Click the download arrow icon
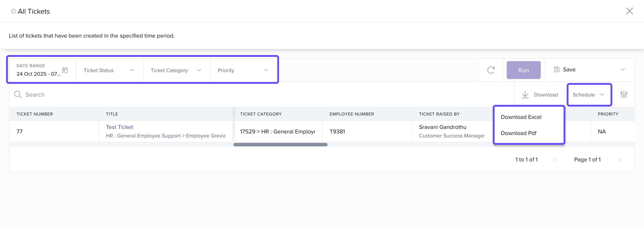 coord(525,95)
